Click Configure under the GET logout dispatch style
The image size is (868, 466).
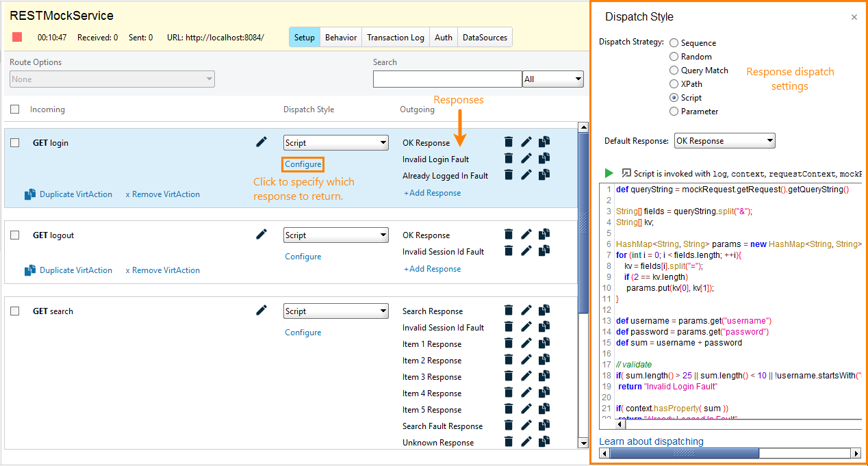(x=303, y=257)
